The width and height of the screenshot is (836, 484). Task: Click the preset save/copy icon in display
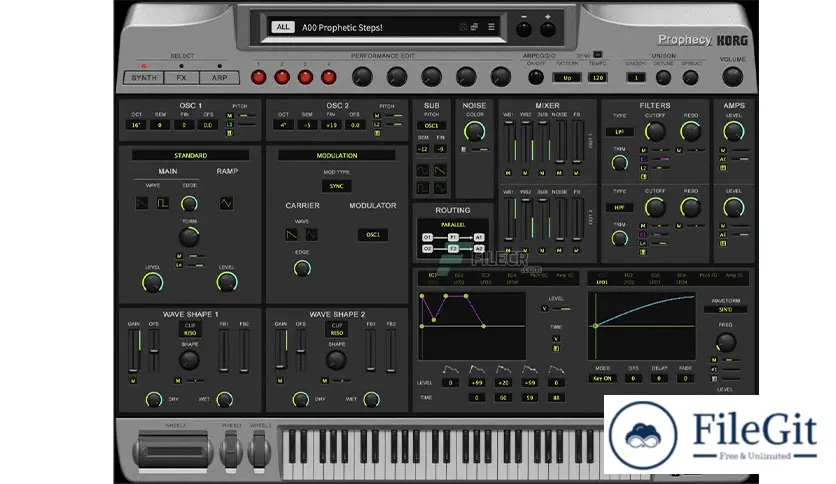tap(474, 27)
